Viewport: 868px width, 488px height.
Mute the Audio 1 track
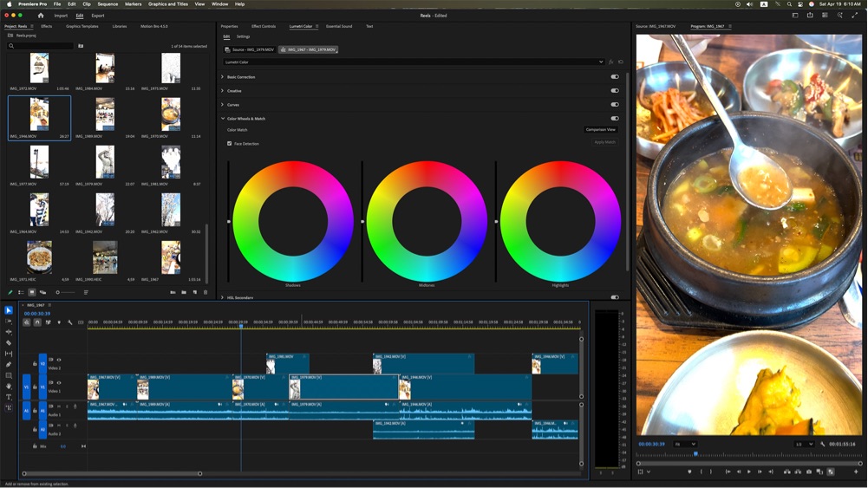pos(59,407)
